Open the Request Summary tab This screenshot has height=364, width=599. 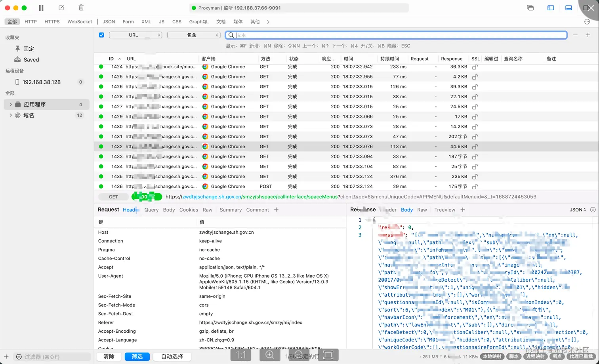coord(231,210)
